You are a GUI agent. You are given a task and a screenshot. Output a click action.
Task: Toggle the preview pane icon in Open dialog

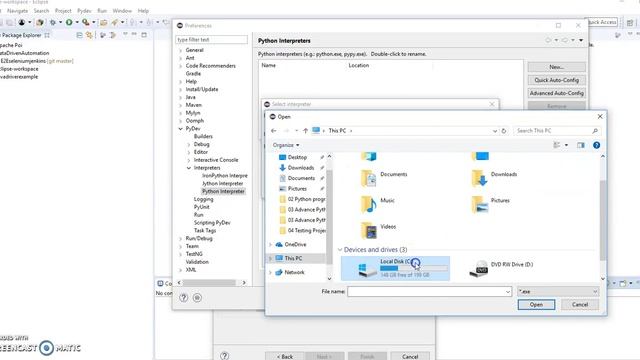(x=581, y=145)
